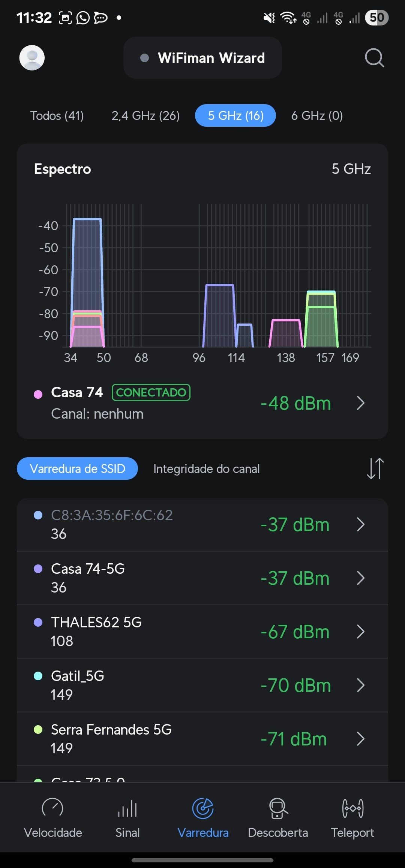The image size is (405, 868).
Task: Switch to Varredura de SSID view
Action: [x=77, y=468]
